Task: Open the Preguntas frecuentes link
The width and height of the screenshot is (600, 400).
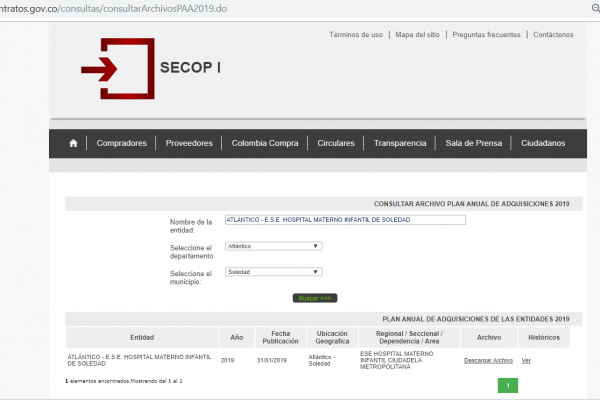Action: pyautogui.click(x=486, y=35)
